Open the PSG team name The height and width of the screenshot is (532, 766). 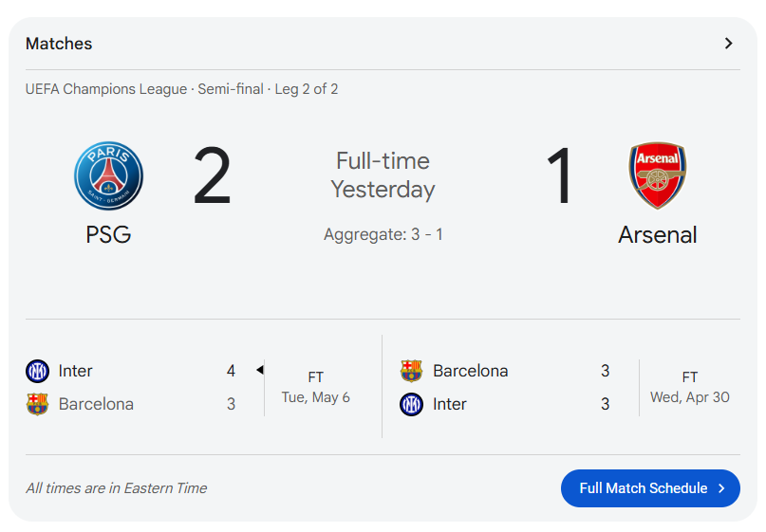click(x=108, y=234)
